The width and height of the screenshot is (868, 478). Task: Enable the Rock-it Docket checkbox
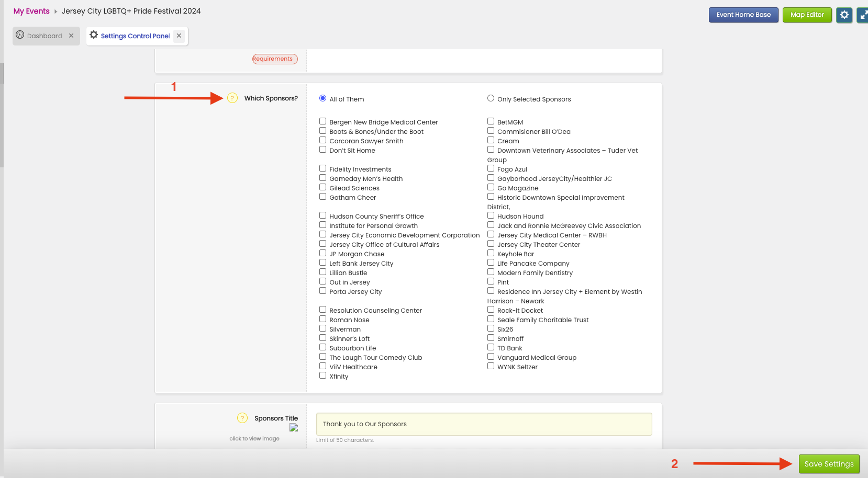point(491,310)
